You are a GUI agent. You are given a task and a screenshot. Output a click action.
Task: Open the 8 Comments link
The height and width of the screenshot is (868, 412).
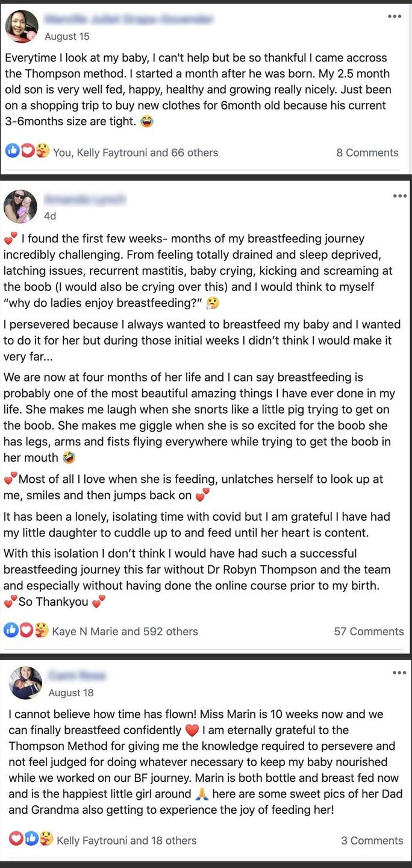[367, 153]
